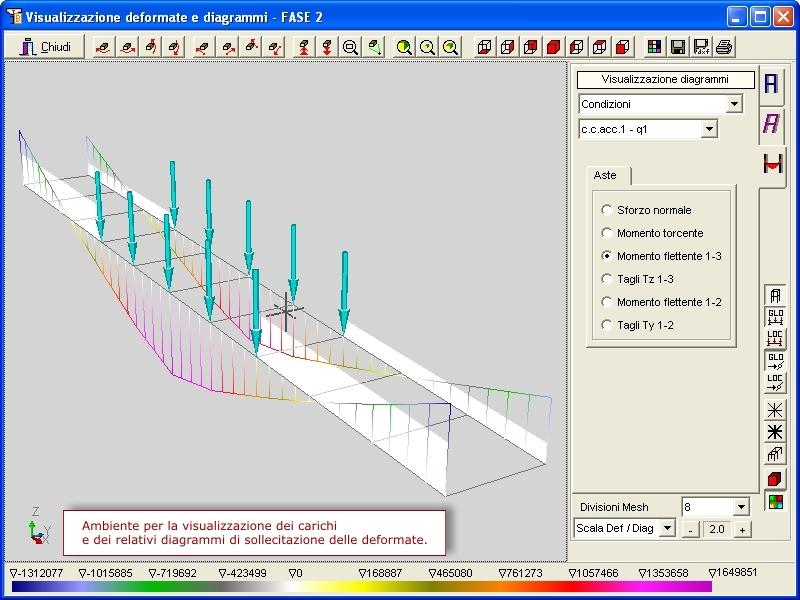
Task: Select Momento torcente option
Action: point(607,233)
